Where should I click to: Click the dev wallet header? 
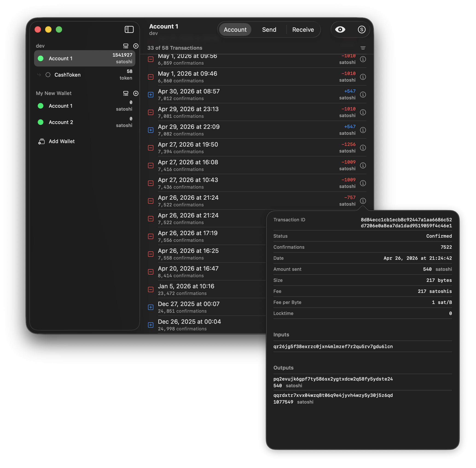click(x=40, y=46)
